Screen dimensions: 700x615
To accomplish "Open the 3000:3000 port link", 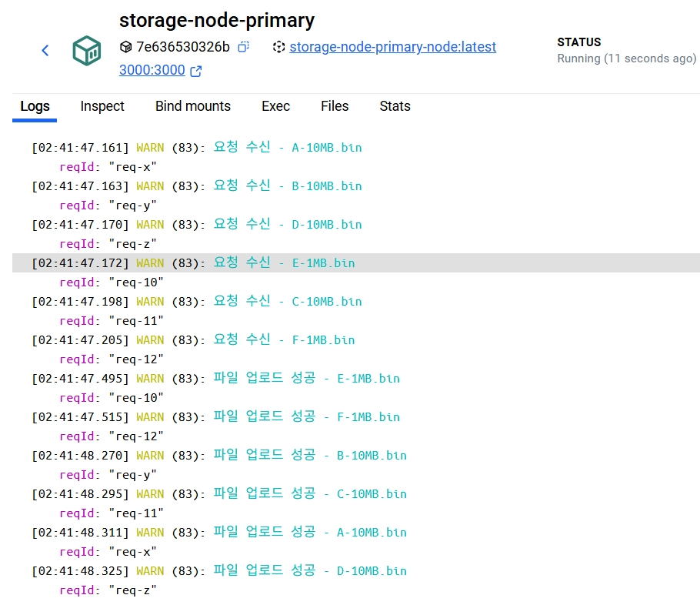I will pyautogui.click(x=152, y=70).
